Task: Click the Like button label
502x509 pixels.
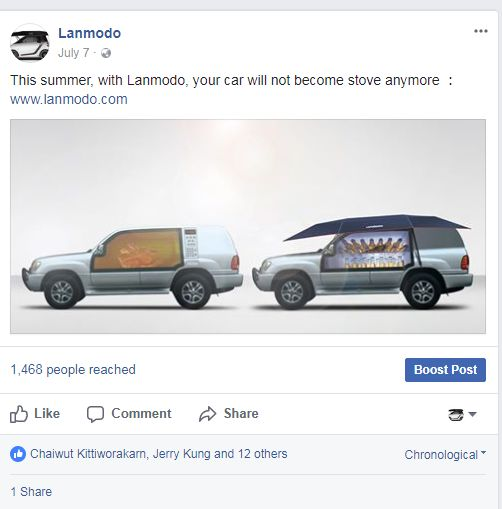Action: coord(47,414)
